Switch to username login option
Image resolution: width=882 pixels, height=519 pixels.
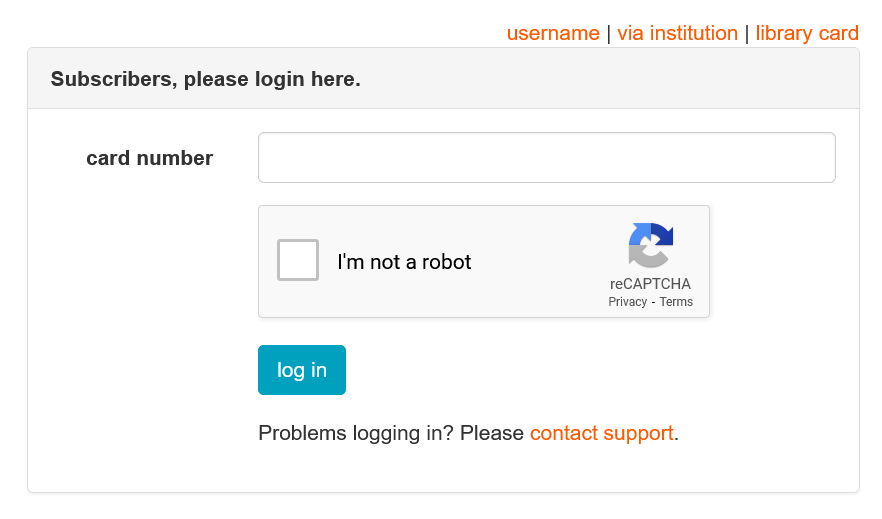[553, 33]
